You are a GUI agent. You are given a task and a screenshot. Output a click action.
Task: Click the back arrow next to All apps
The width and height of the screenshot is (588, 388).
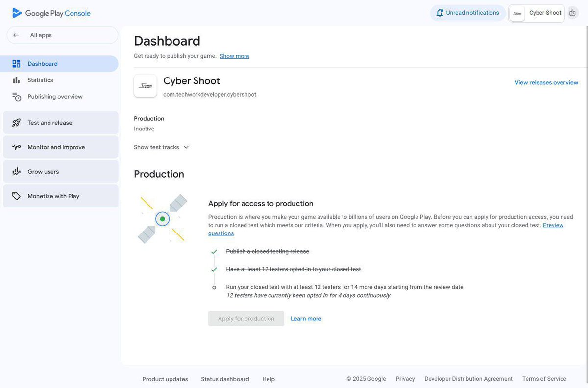point(15,35)
